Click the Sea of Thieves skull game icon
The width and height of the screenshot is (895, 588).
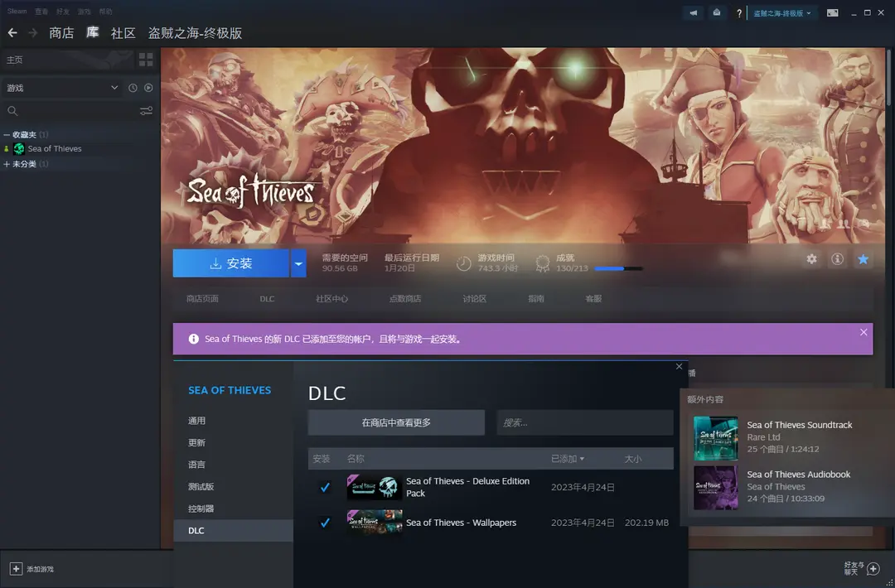click(19, 149)
